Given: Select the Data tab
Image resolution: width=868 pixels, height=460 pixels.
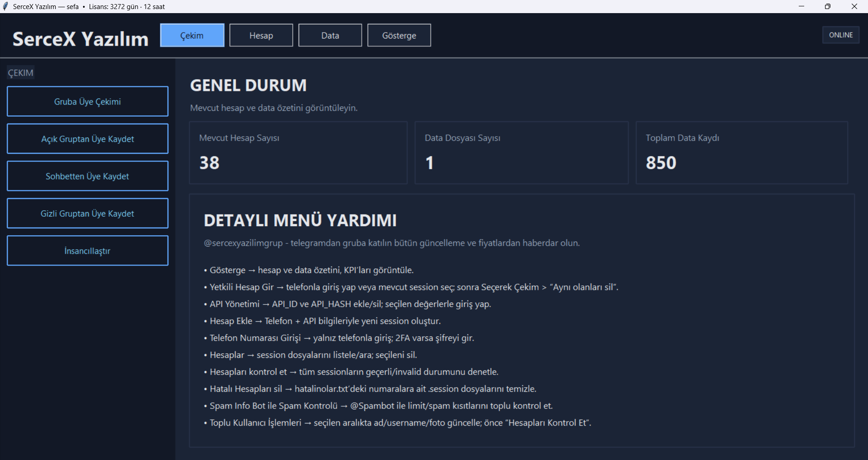Looking at the screenshot, I should tap(330, 35).
